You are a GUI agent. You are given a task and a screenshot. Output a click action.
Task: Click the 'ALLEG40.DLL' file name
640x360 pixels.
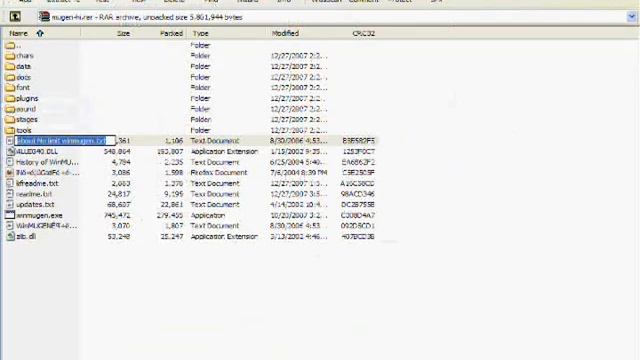click(37, 151)
